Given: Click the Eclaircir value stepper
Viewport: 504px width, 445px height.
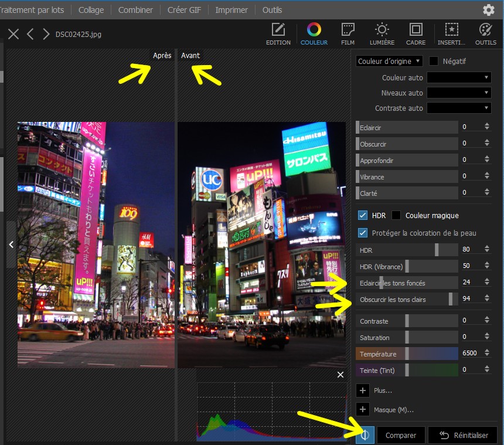Looking at the screenshot, I should click(x=487, y=127).
